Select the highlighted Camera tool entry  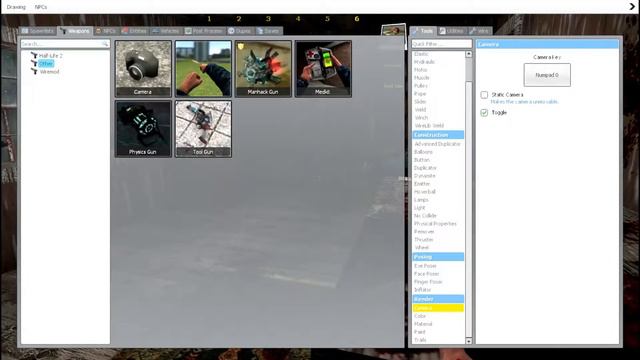[438, 308]
